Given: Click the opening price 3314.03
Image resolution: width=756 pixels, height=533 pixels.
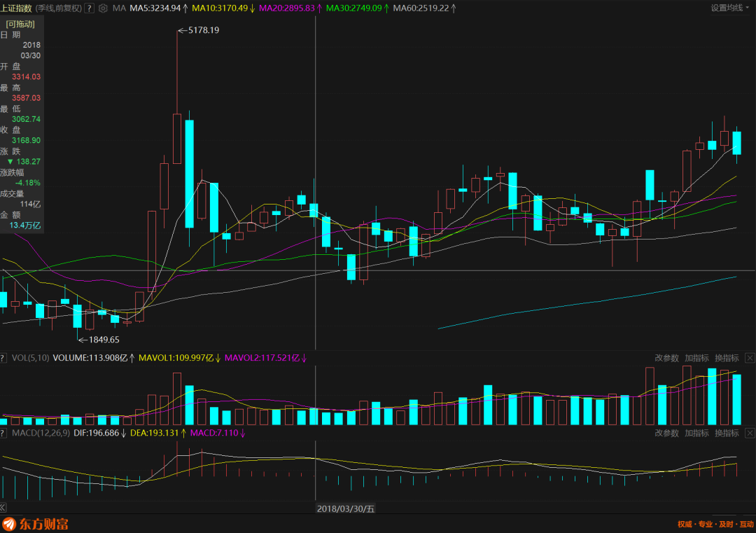Looking at the screenshot, I should pyautogui.click(x=26, y=77).
